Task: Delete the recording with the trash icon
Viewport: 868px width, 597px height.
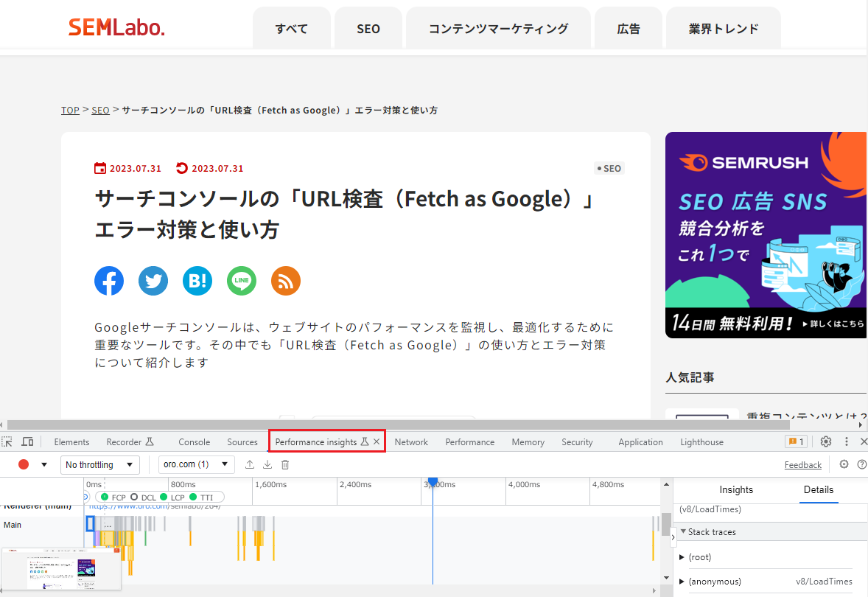Action: pyautogui.click(x=285, y=464)
